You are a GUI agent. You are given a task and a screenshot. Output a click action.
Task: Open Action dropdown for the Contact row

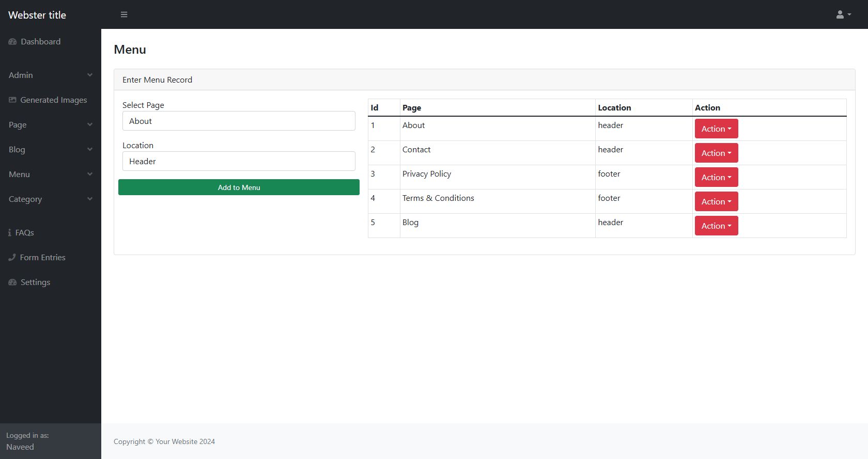pyautogui.click(x=716, y=153)
